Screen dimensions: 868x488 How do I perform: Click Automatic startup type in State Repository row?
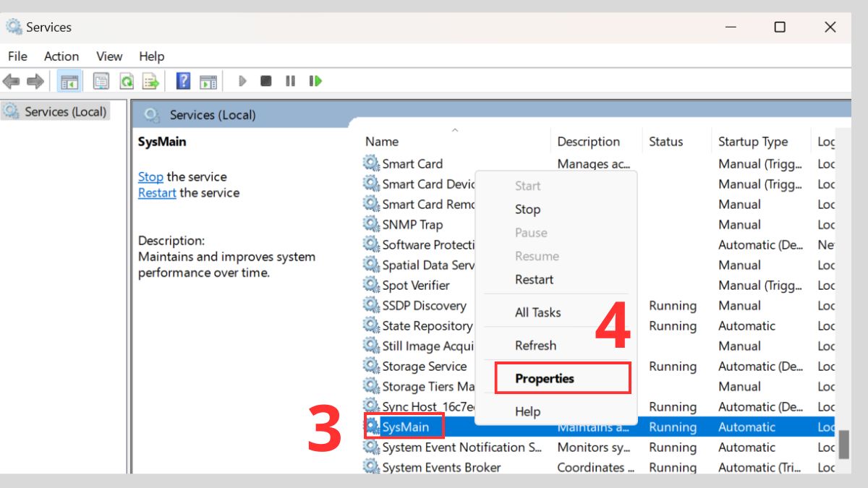pyautogui.click(x=746, y=325)
